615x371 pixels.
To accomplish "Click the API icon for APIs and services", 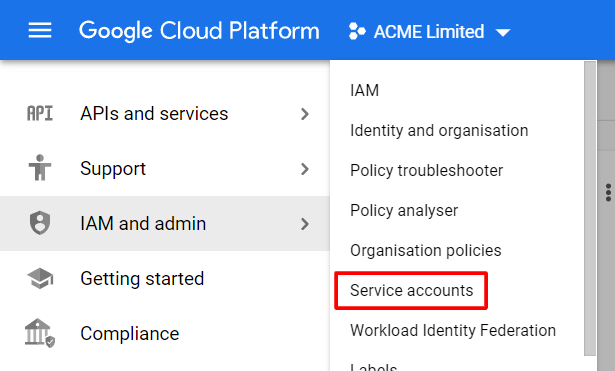I will click(40, 114).
